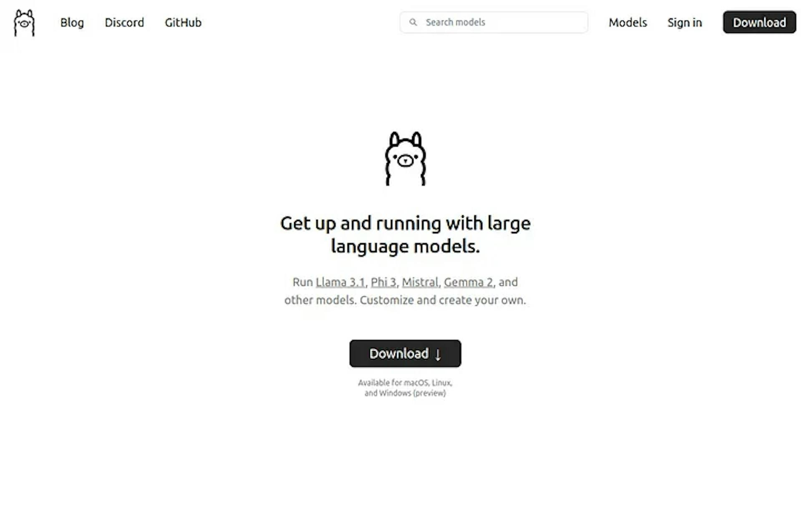Click the GitHub navigation link

183,22
